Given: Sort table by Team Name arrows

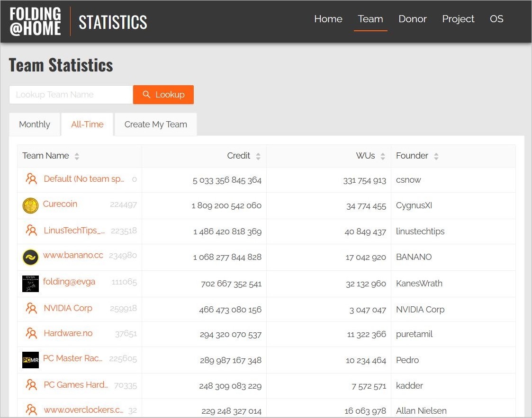Looking at the screenshot, I should click(77, 156).
